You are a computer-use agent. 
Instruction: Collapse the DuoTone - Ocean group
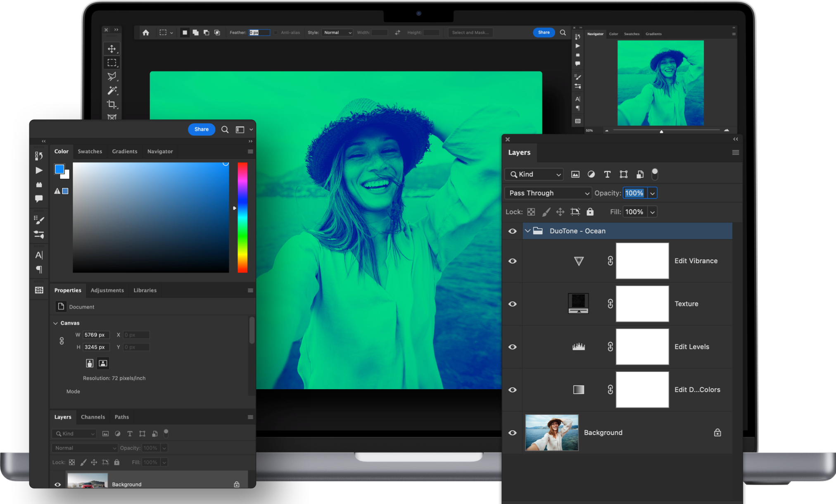point(527,231)
